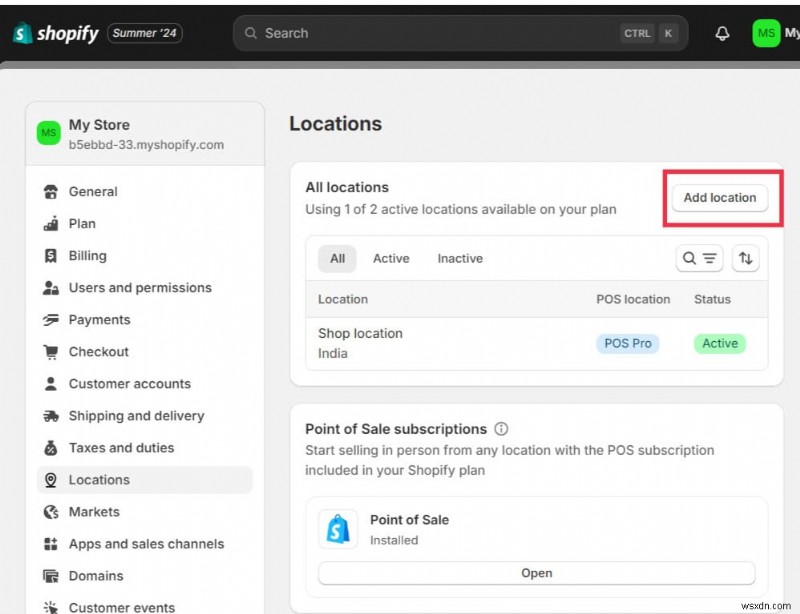This screenshot has width=800, height=614.
Task: Show info for Point of Sale subscriptions
Action: coord(501,429)
